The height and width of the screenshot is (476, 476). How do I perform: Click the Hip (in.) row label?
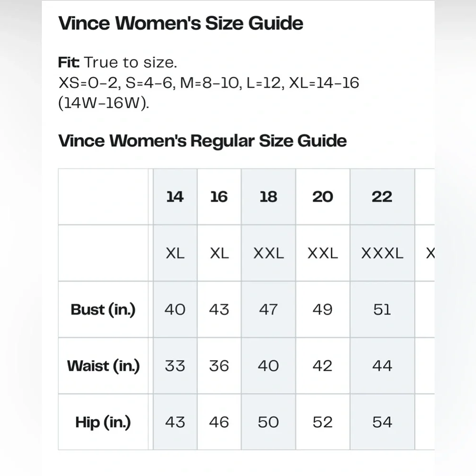pos(103,422)
